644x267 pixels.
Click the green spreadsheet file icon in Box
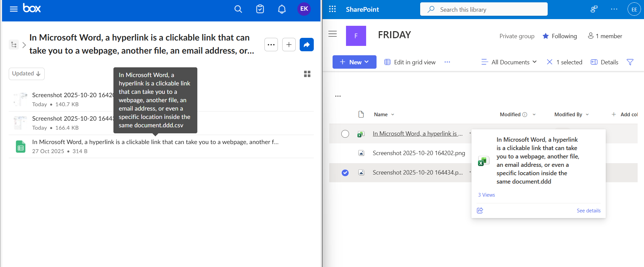coord(20,146)
